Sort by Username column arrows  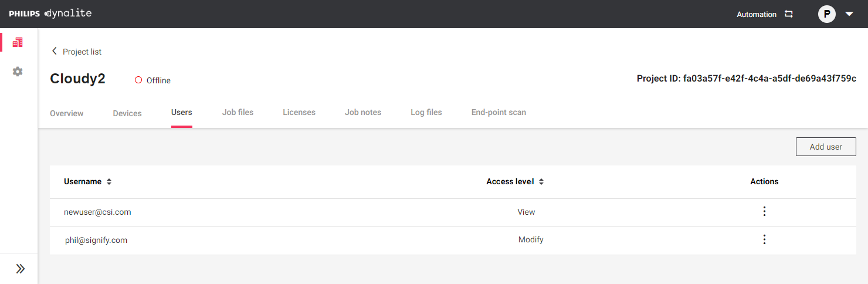coord(109,182)
